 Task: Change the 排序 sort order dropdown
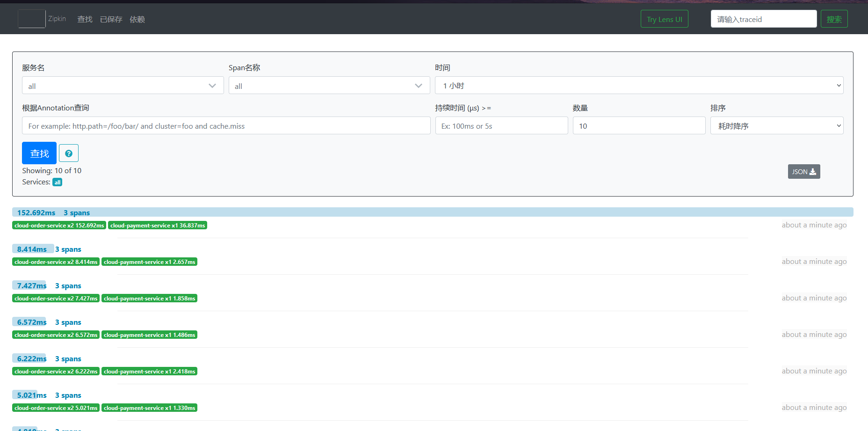coord(776,126)
